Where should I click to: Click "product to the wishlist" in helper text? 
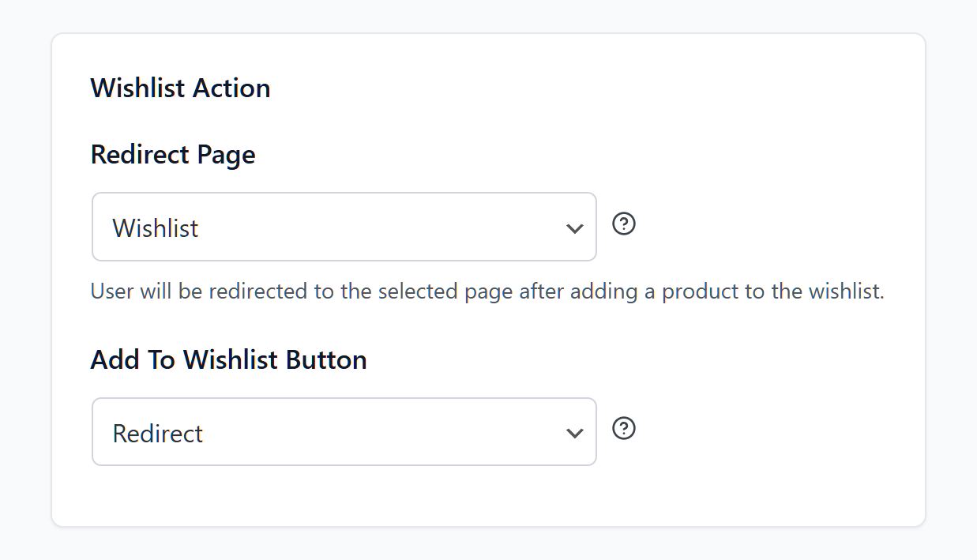click(x=772, y=291)
